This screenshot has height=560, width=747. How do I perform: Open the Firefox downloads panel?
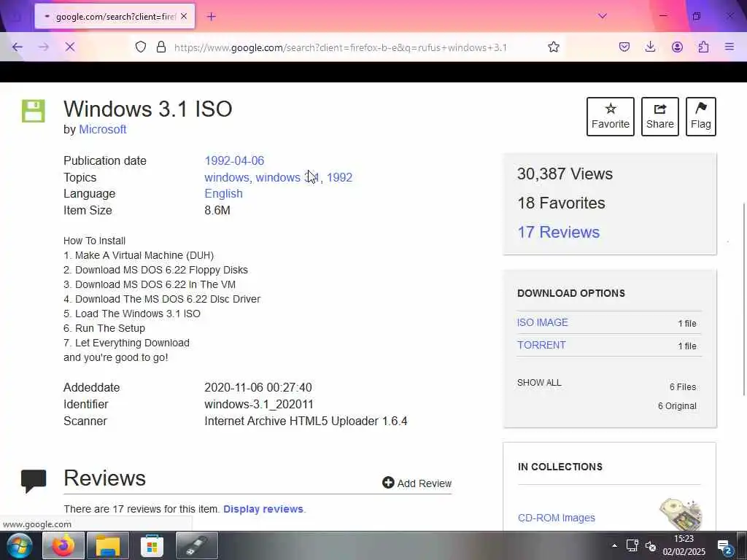click(x=650, y=47)
